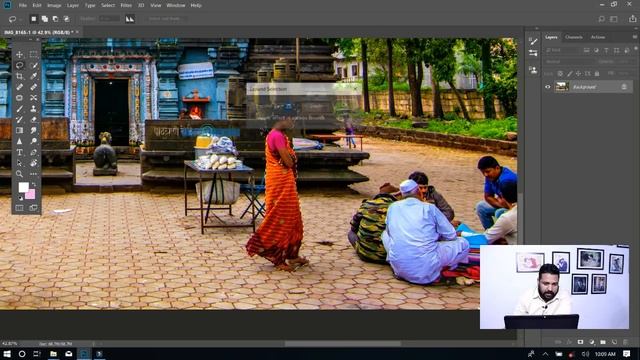This screenshot has height=360, width=640.
Task: Click the foreground color white swatch
Action: coord(23,187)
